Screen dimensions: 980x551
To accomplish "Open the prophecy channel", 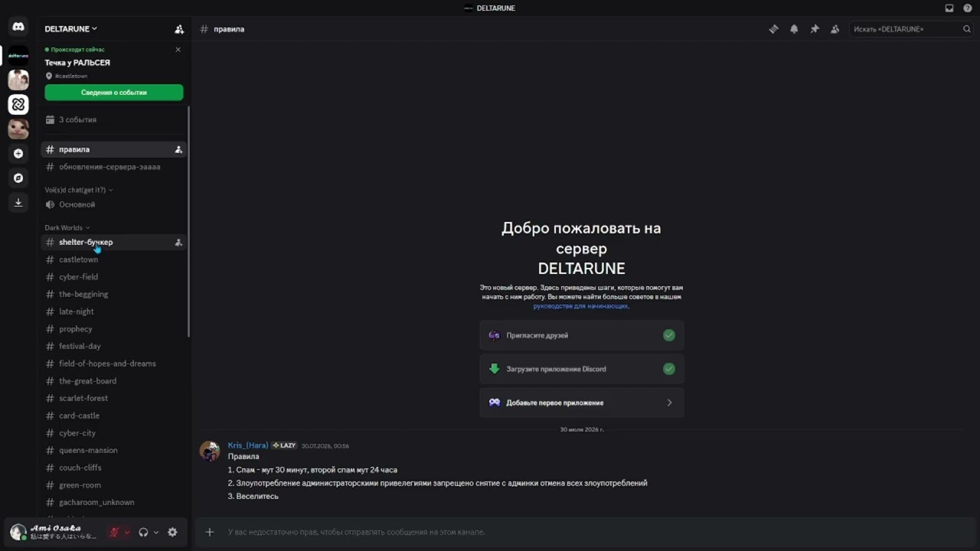I will pyautogui.click(x=114, y=329).
